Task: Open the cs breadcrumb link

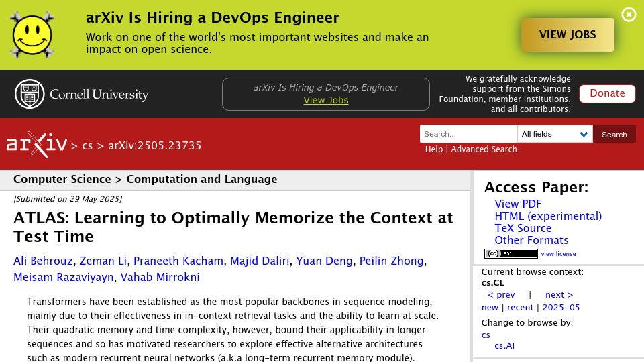Action: 87,145
